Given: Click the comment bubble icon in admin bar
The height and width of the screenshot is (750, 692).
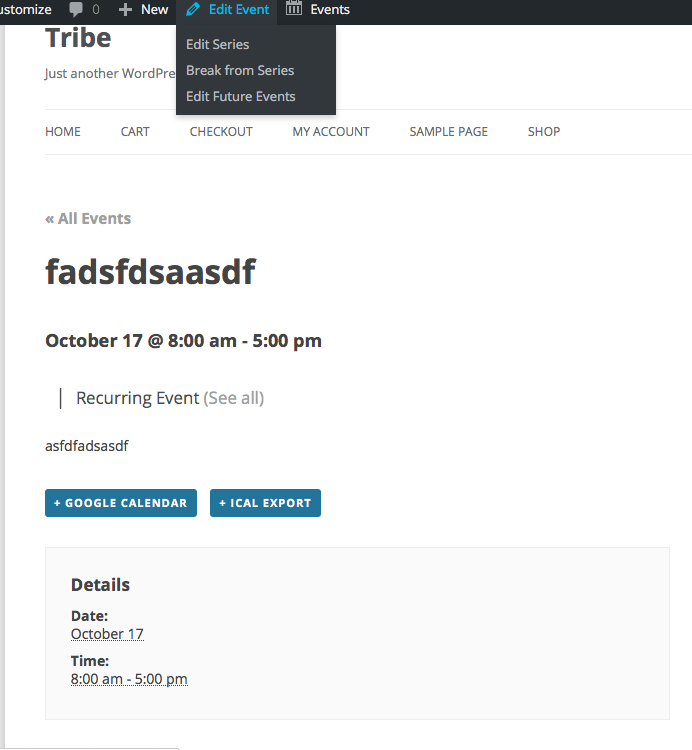Looking at the screenshot, I should (77, 10).
